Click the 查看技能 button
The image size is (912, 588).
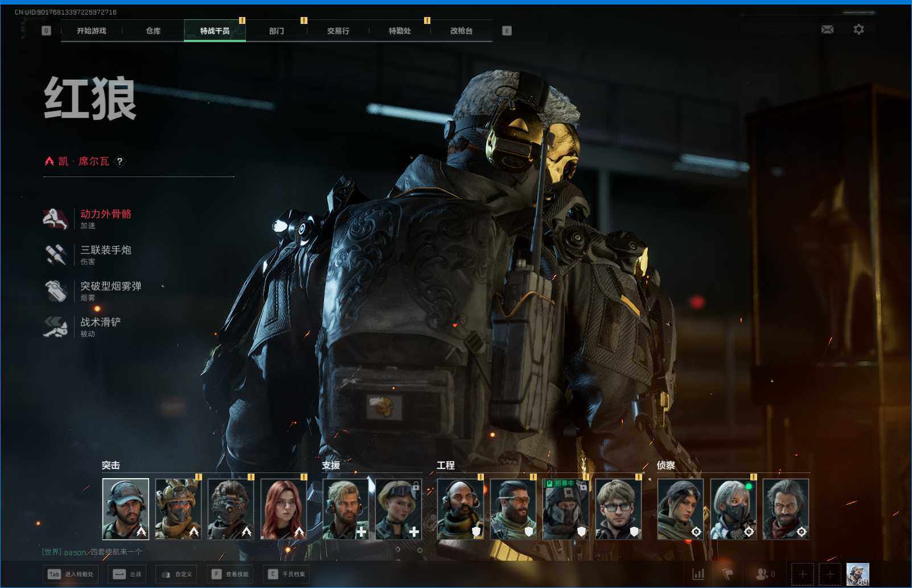(231, 574)
